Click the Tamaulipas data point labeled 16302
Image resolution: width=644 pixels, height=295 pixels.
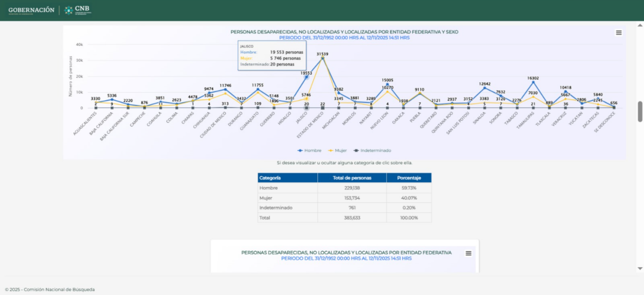coord(533,82)
